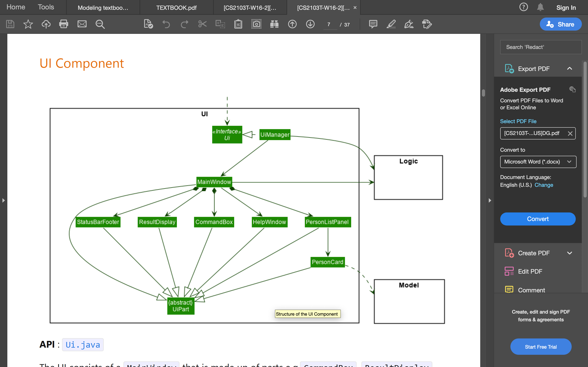The width and height of the screenshot is (588, 367).
Task: Click the star bookmark icon
Action: click(x=28, y=24)
